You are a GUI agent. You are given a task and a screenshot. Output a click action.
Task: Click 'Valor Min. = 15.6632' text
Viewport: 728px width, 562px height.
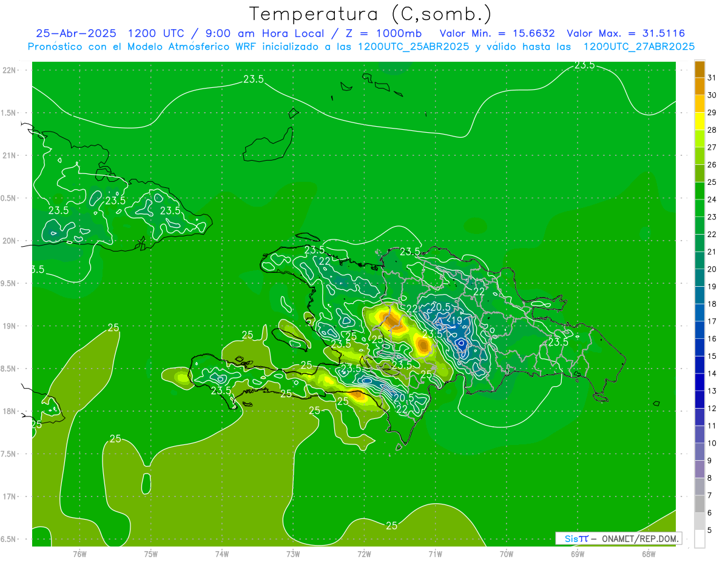pos(497,33)
